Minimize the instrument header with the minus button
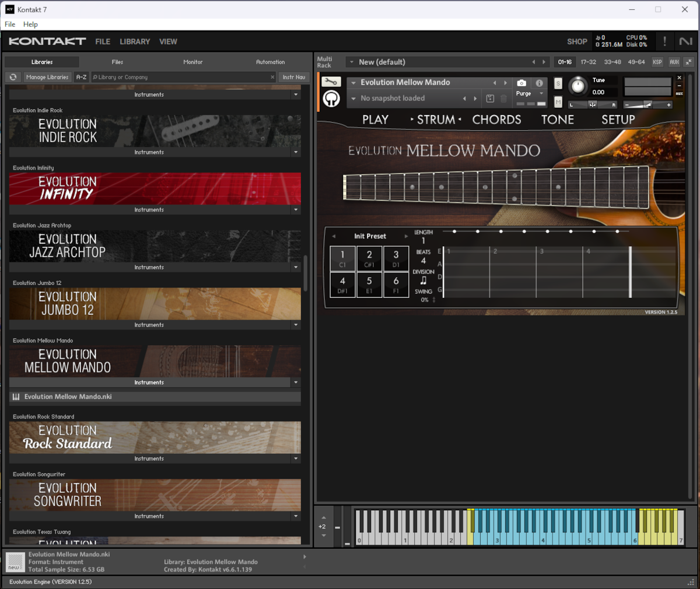Viewport: 700px width, 589px height. coord(679,86)
